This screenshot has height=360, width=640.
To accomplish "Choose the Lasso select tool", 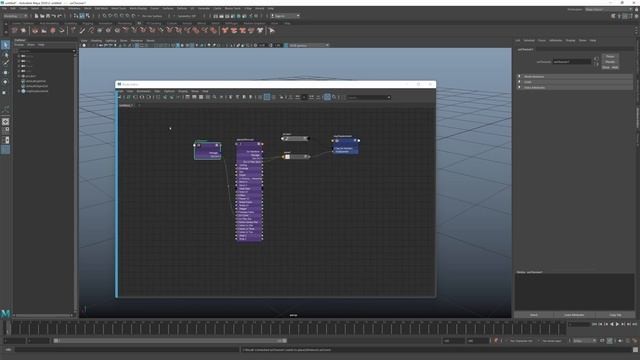I will tap(5, 54).
